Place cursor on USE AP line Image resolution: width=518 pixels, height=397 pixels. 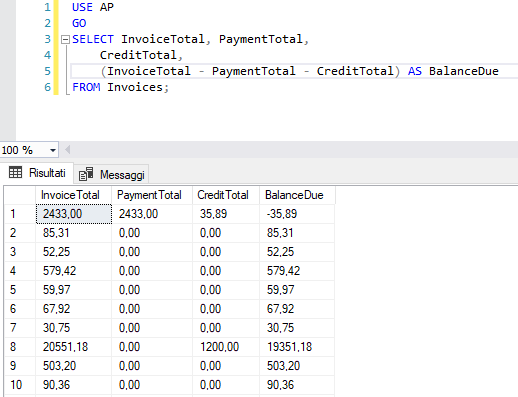(93, 7)
